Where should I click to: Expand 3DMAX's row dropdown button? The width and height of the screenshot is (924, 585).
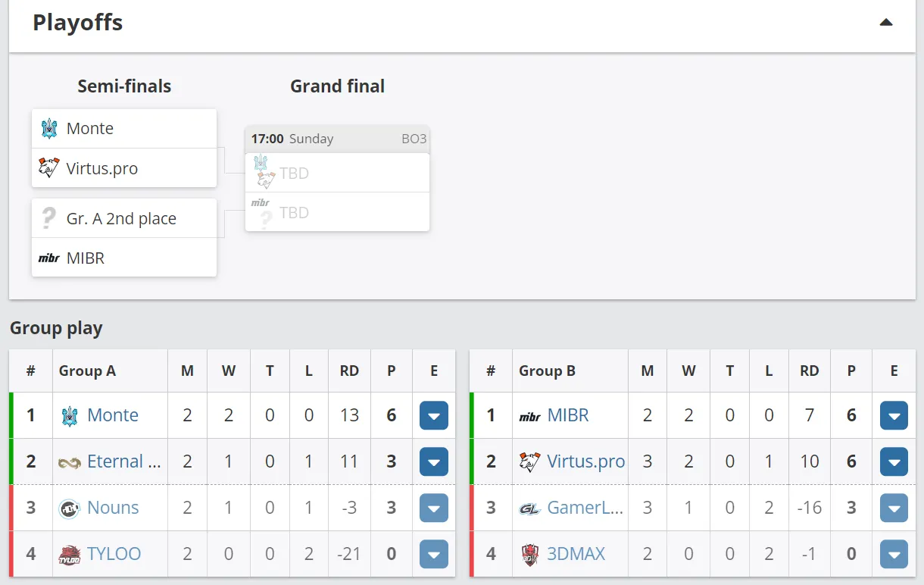pos(894,554)
